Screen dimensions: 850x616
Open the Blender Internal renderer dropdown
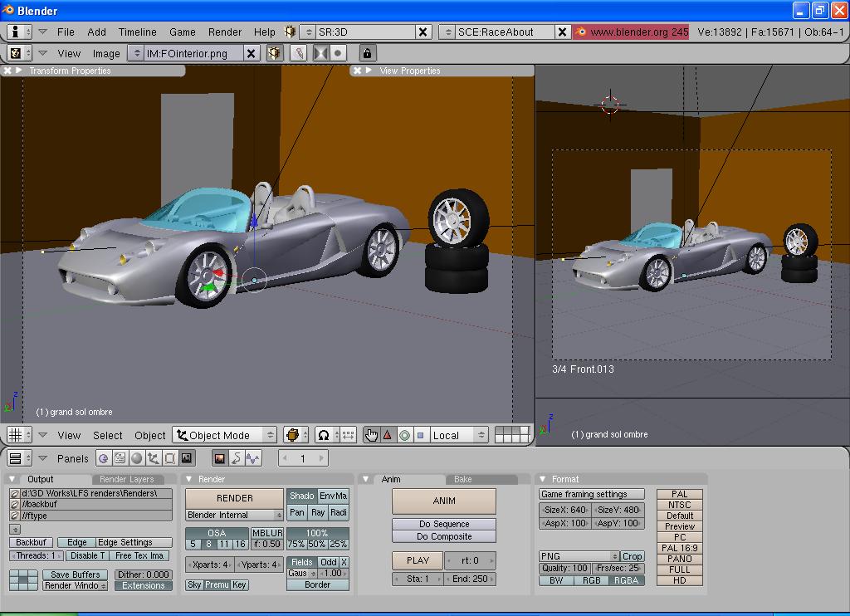coord(234,515)
